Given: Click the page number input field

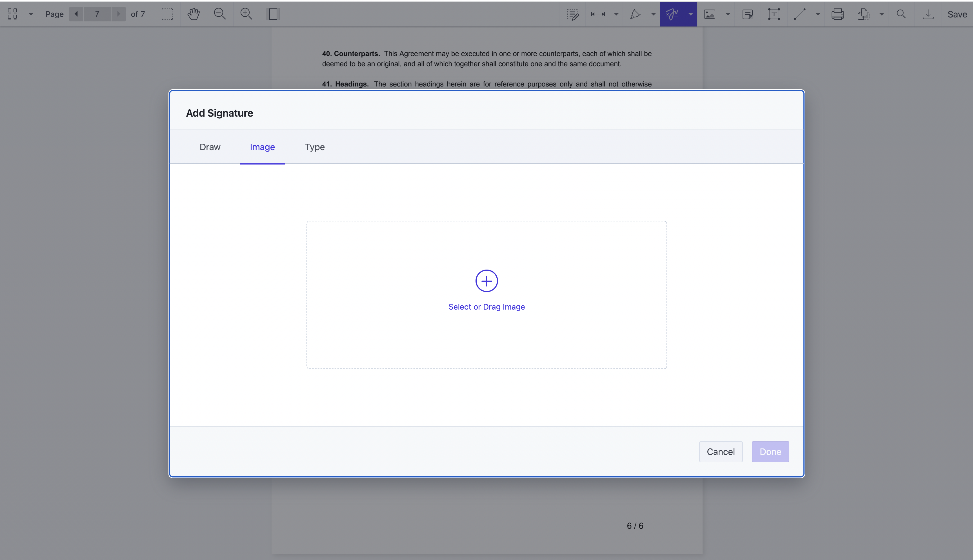Looking at the screenshot, I should [97, 14].
